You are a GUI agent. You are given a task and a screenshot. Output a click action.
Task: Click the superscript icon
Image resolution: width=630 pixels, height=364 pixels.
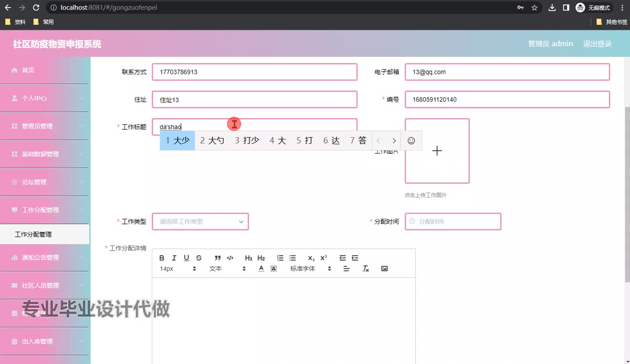coord(324,258)
